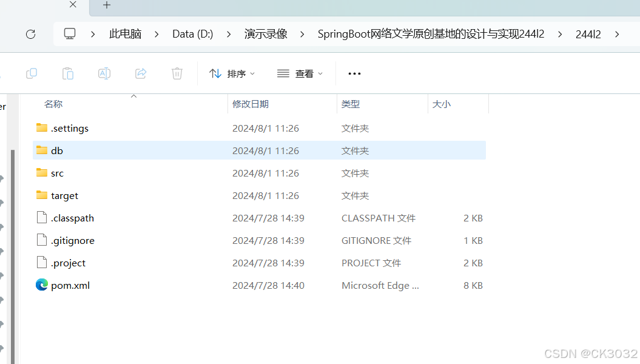640x364 pixels.
Task: Click the Copy icon in the toolbar
Action: click(x=32, y=73)
